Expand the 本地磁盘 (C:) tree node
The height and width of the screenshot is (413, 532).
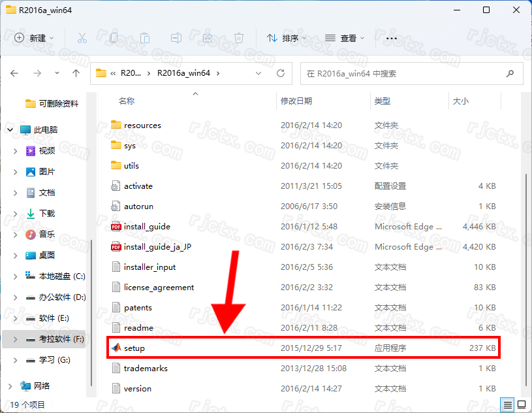click(15, 276)
